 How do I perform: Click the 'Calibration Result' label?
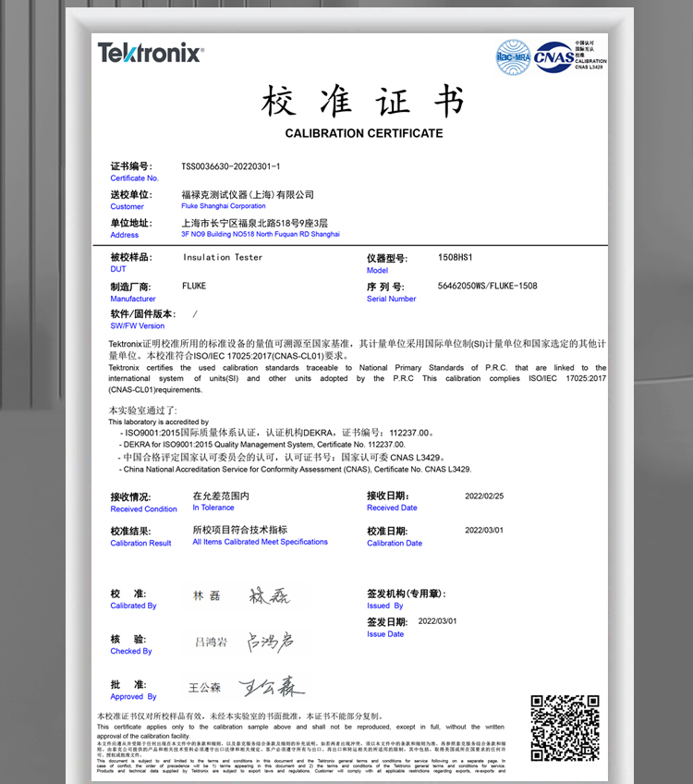pos(140,543)
